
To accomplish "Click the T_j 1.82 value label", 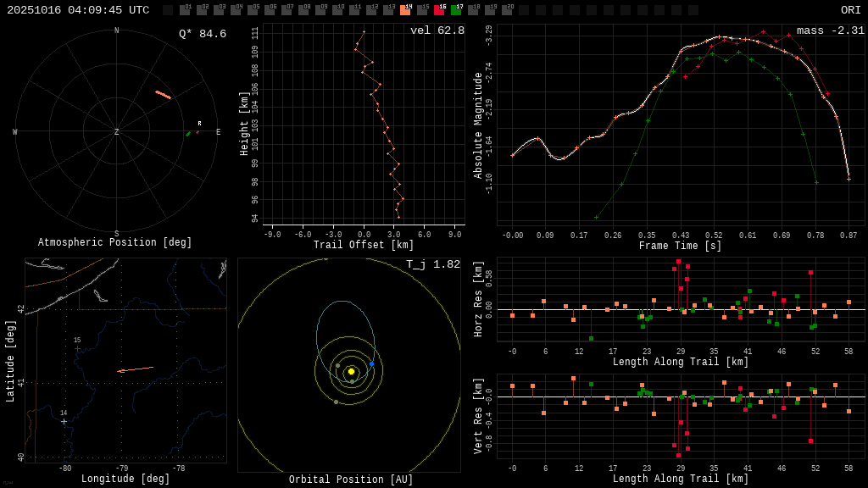I will [432, 264].
